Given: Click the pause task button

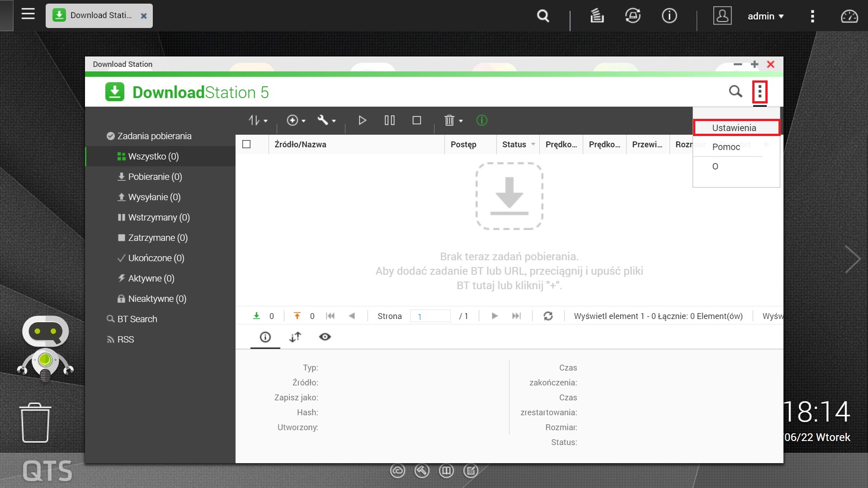Looking at the screenshot, I should 389,120.
